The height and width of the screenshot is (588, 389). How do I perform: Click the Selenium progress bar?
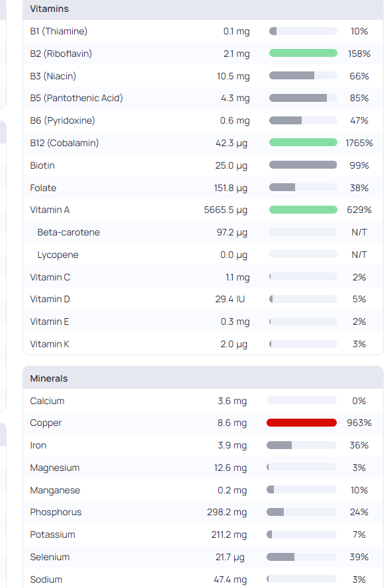302,557
